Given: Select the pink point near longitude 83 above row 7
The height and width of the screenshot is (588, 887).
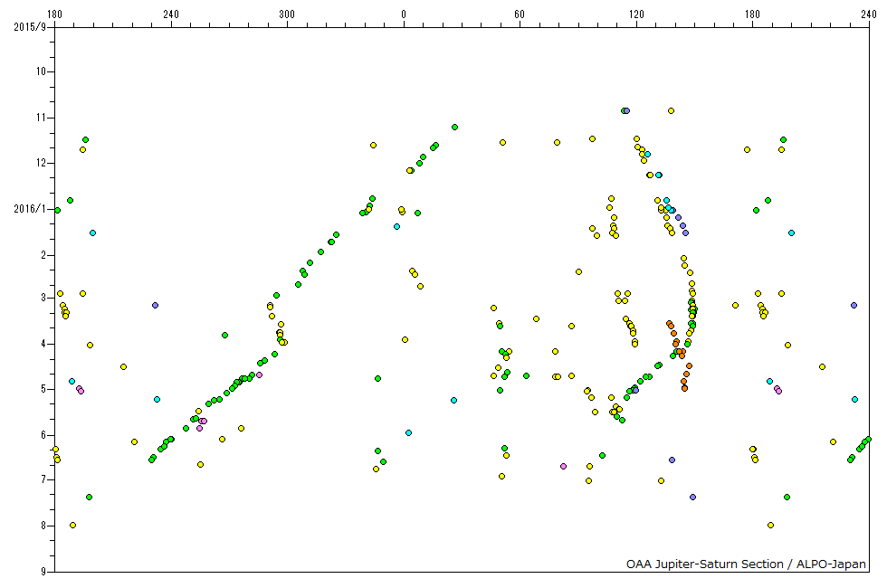Looking at the screenshot, I should 563,467.
